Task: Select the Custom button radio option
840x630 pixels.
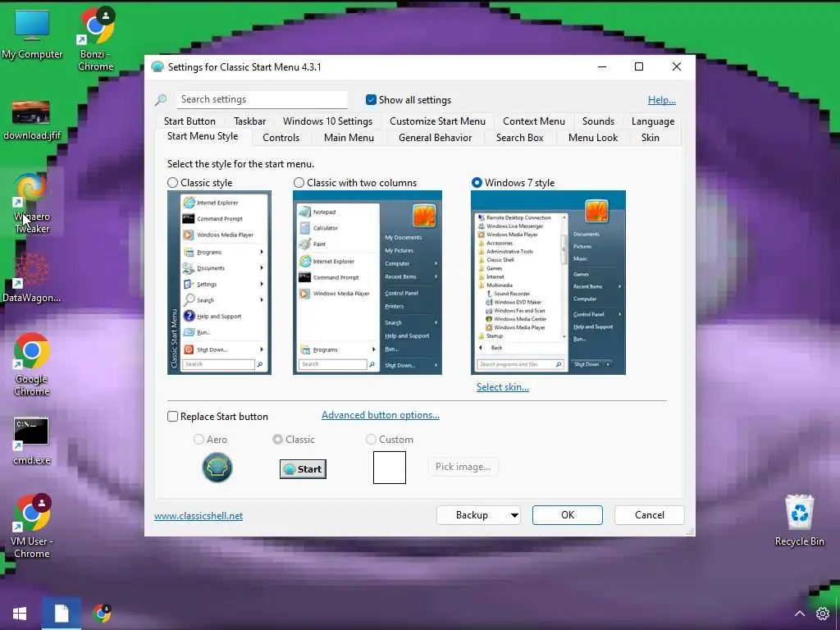Action: 371,440
